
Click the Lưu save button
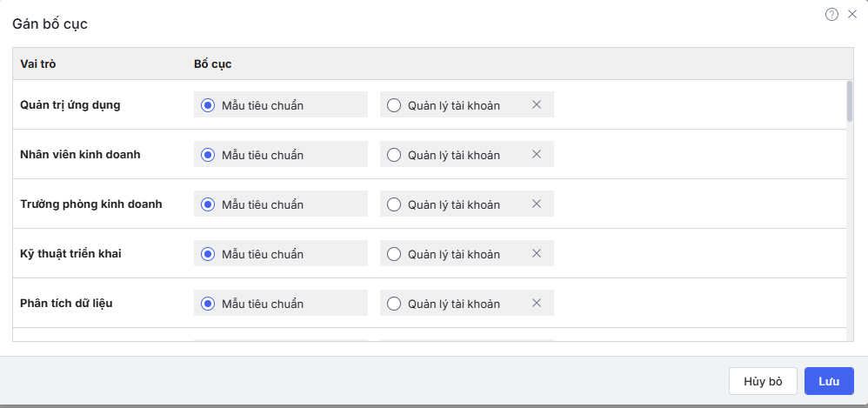(x=829, y=381)
